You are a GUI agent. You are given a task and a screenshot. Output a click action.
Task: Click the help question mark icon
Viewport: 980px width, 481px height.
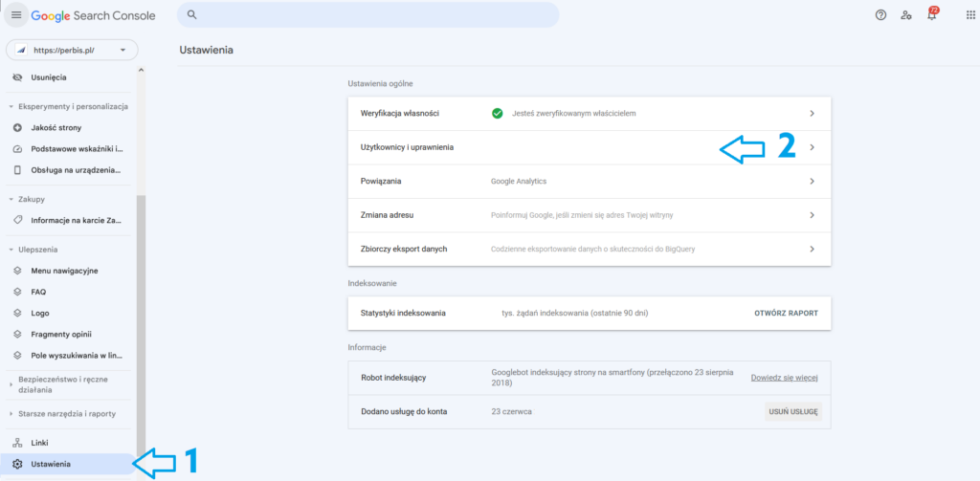tap(880, 15)
